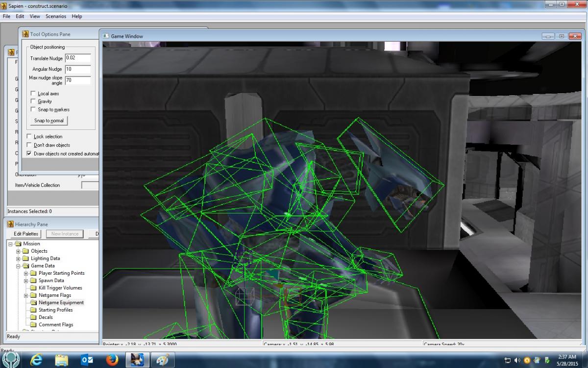Viewport: 588px width, 368px height.
Task: Click the volume speaker tray icon
Action: tap(517, 361)
